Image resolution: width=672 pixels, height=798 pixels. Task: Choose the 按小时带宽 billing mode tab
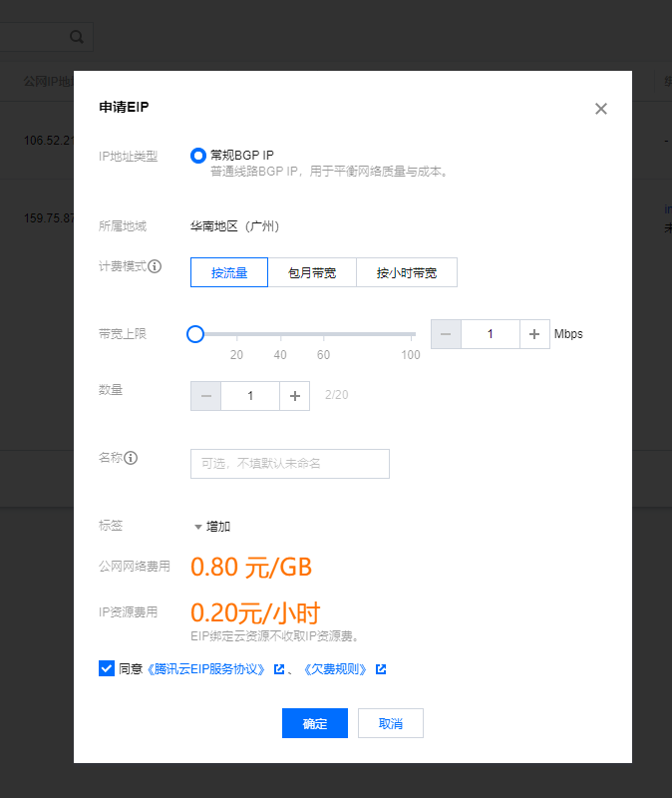pos(407,272)
